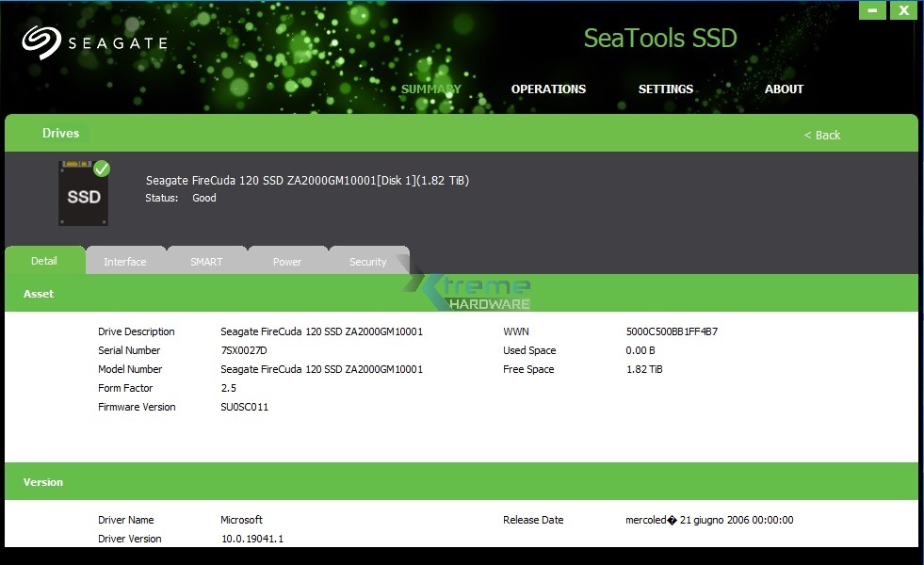Open the OPERATIONS menu
Image resolution: width=924 pixels, height=565 pixels.
(x=548, y=89)
